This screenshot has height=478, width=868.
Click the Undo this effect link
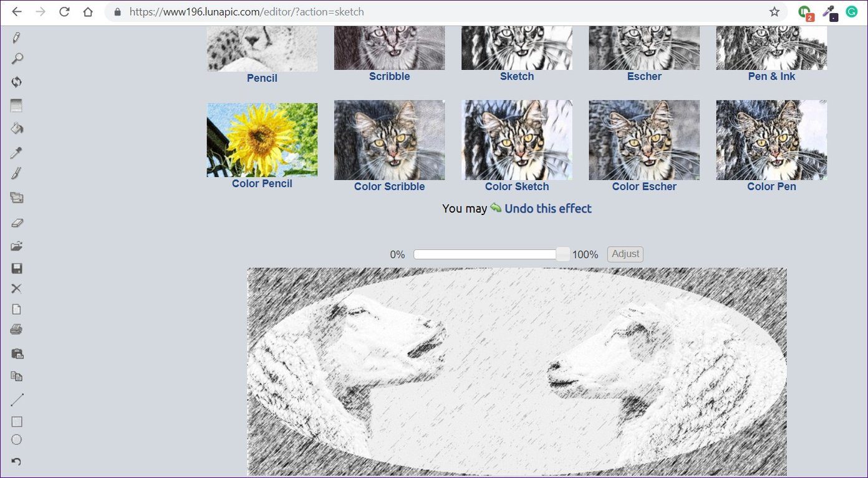(x=547, y=209)
